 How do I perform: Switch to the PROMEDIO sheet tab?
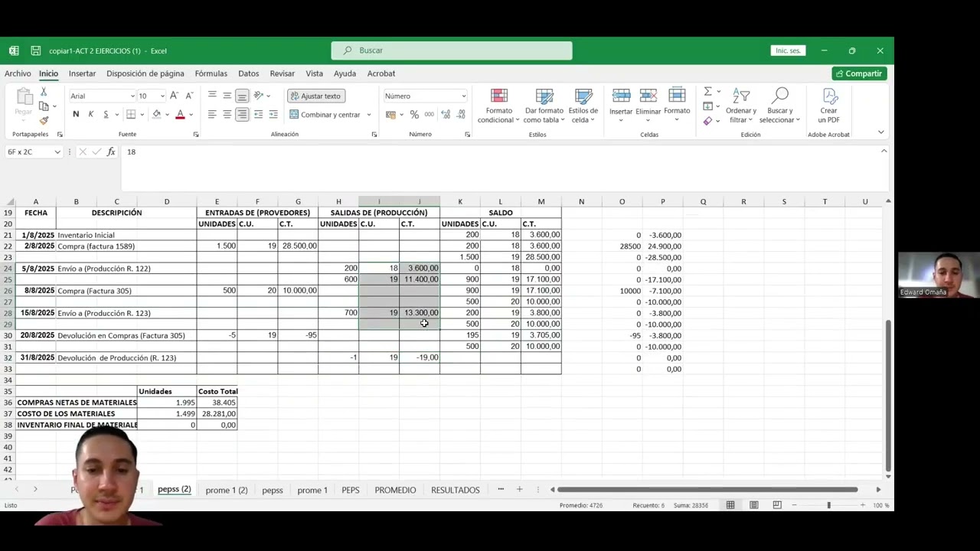click(395, 490)
